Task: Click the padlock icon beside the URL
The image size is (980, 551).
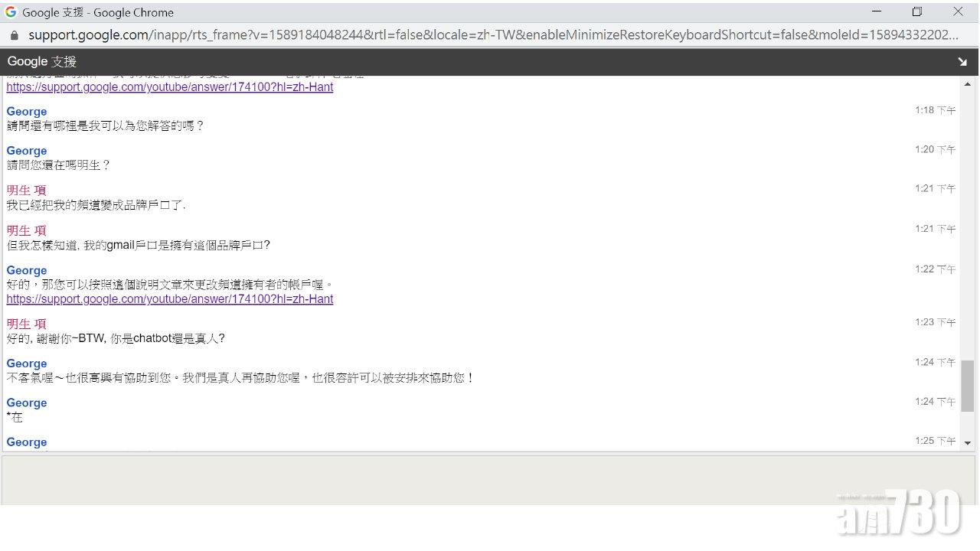Action: pos(13,35)
